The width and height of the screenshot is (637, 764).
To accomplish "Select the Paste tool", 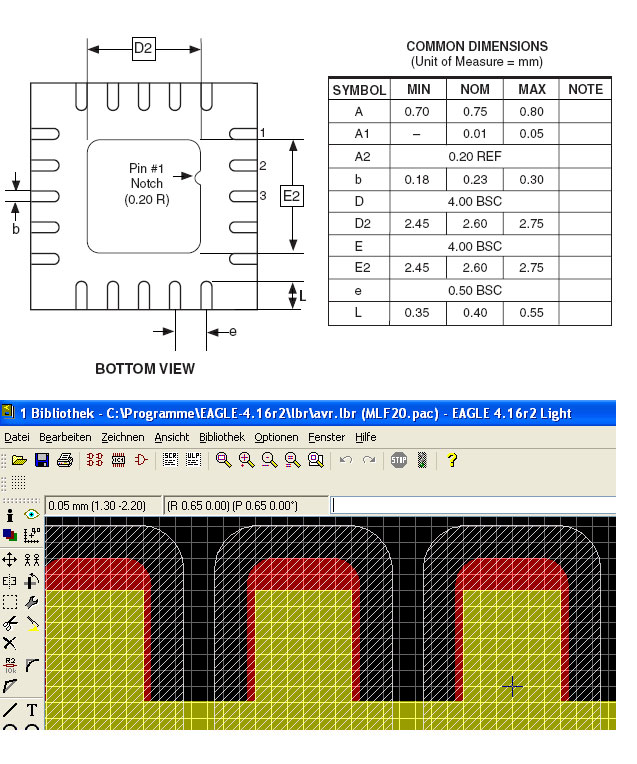I will (32, 624).
